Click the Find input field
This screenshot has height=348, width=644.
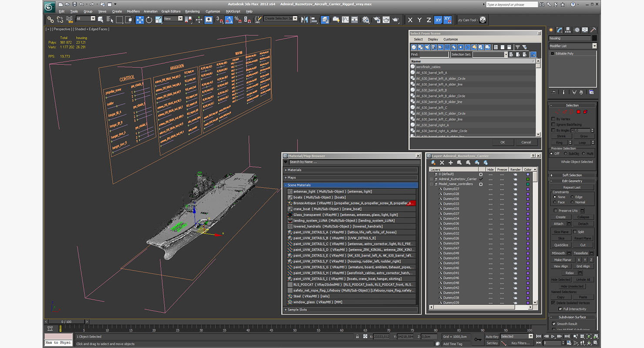434,55
